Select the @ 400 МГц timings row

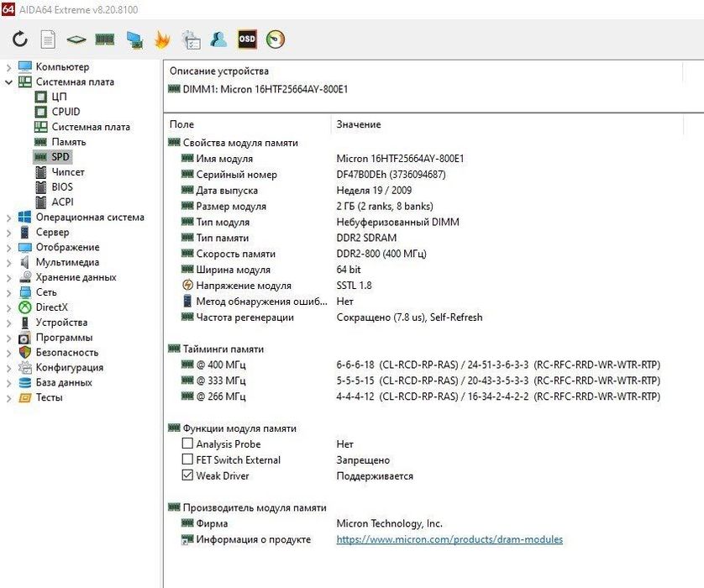421,365
